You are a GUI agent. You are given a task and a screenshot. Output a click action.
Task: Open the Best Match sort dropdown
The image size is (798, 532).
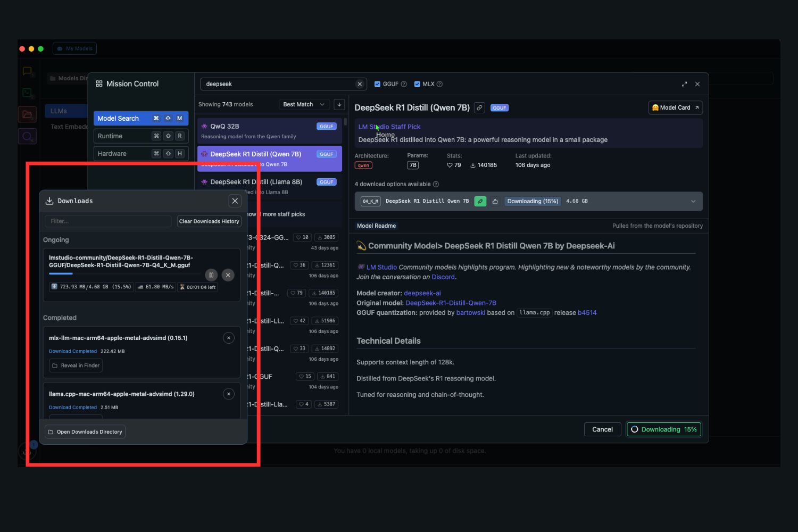click(304, 104)
